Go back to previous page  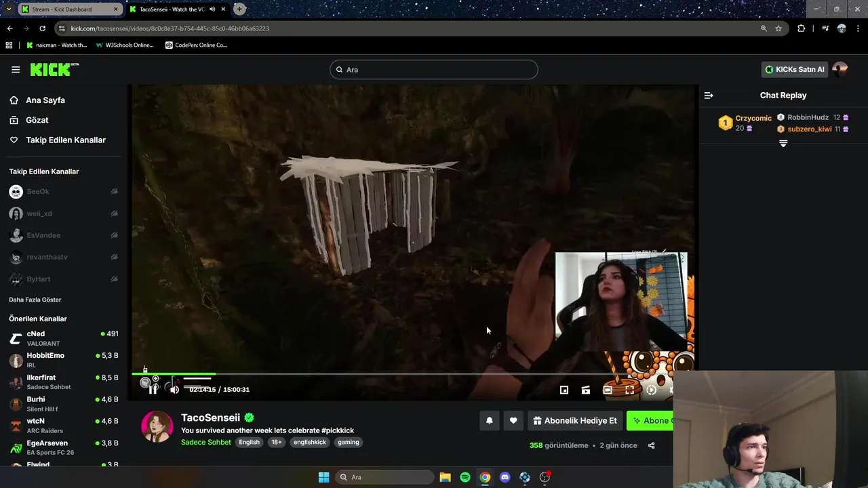(9, 28)
